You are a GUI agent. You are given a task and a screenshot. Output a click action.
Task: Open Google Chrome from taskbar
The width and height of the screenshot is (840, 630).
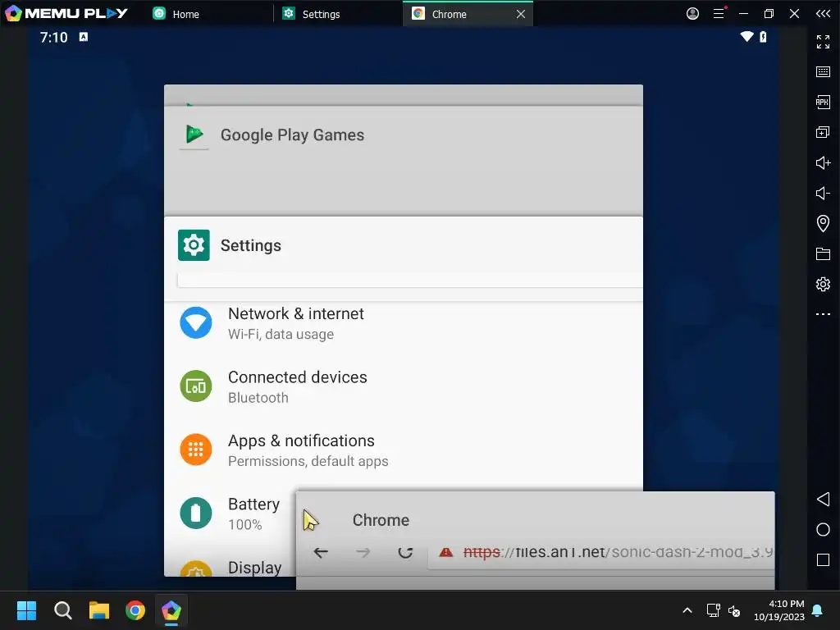click(135, 610)
